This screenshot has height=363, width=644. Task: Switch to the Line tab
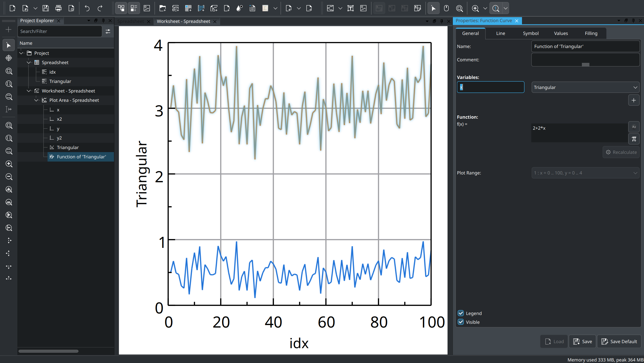point(500,33)
